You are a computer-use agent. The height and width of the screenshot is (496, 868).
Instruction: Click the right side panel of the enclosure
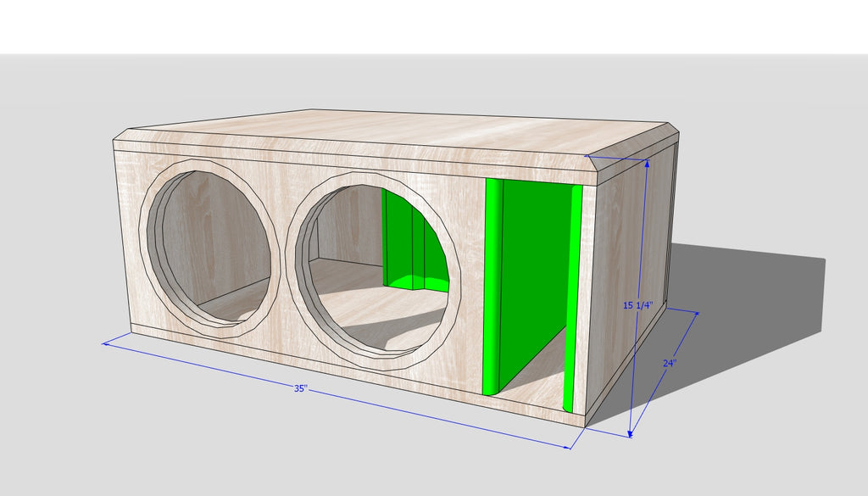630,276
